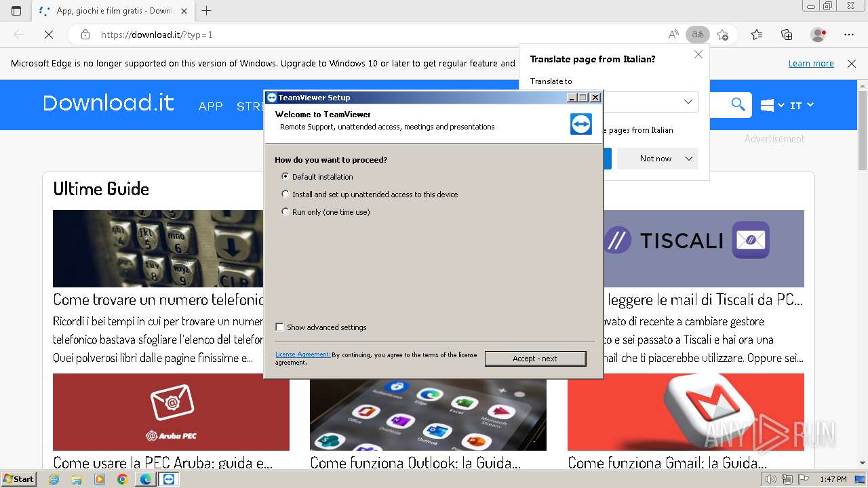This screenshot has height=488, width=868.
Task: Go back in Edge browser
Action: [x=19, y=35]
